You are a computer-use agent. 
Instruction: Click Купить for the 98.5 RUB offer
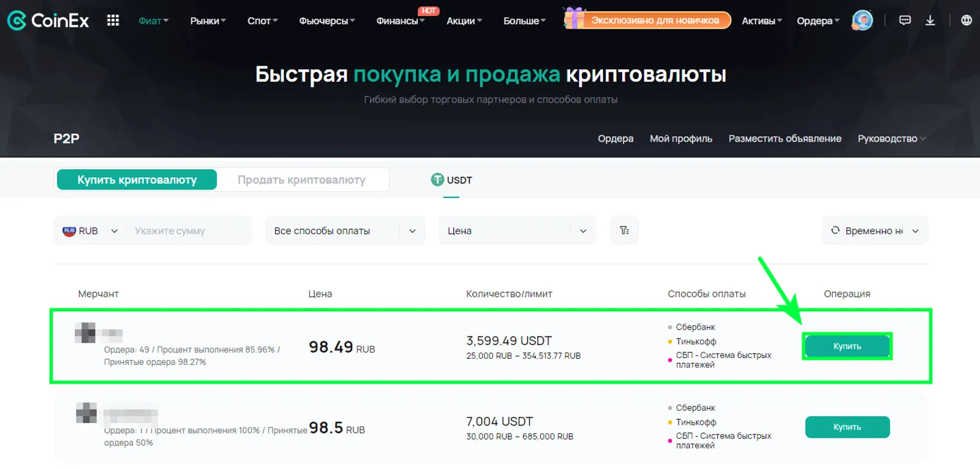pos(847,427)
